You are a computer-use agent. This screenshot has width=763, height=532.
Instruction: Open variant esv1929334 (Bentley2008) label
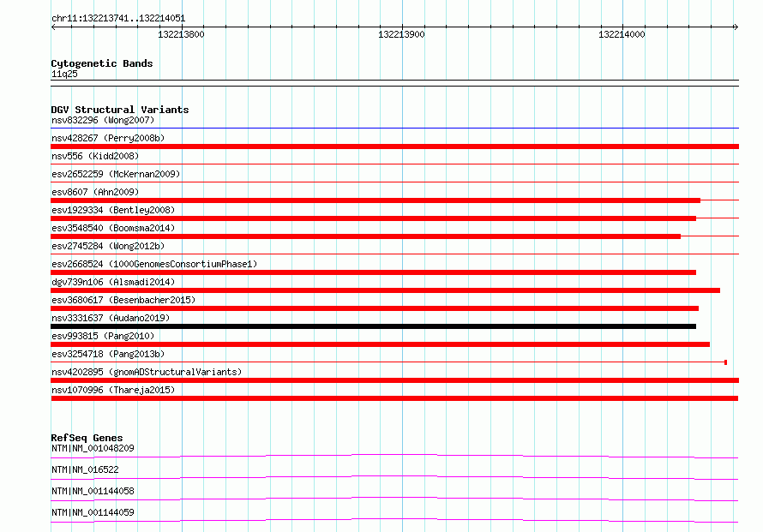point(113,210)
